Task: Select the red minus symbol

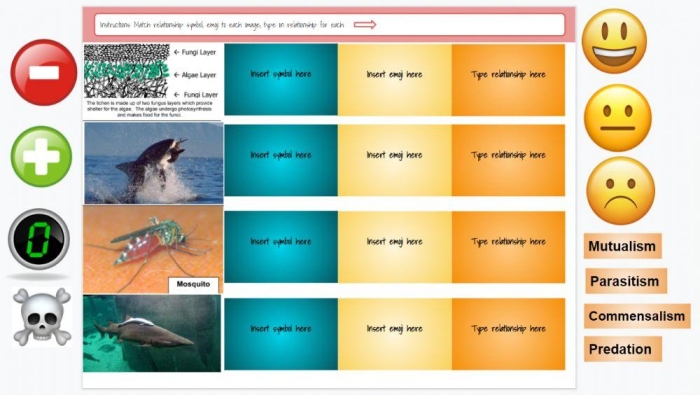Action: 44,72
